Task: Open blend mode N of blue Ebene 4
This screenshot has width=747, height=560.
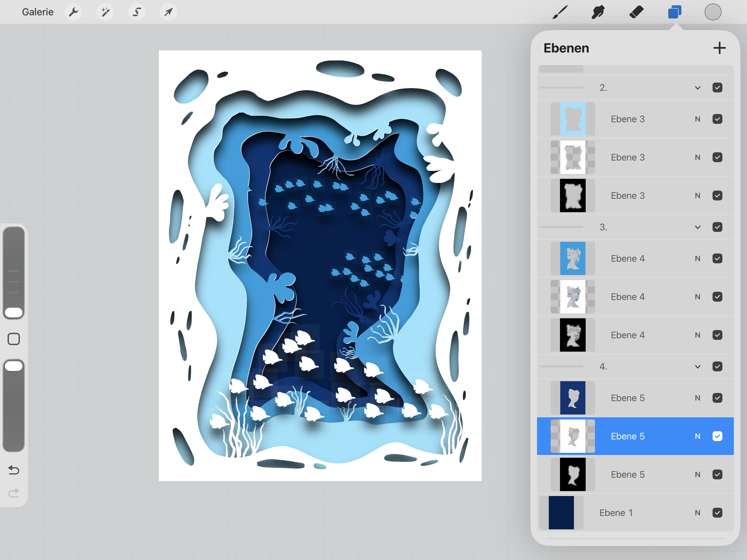Action: click(x=697, y=259)
